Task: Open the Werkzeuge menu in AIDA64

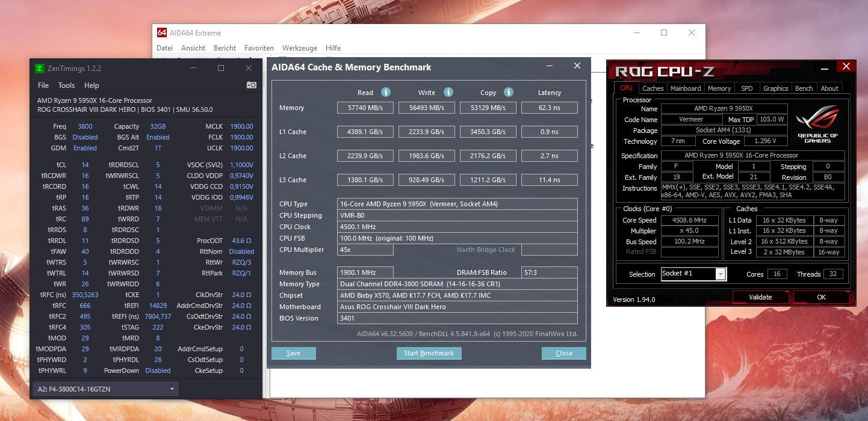Action: coord(300,48)
